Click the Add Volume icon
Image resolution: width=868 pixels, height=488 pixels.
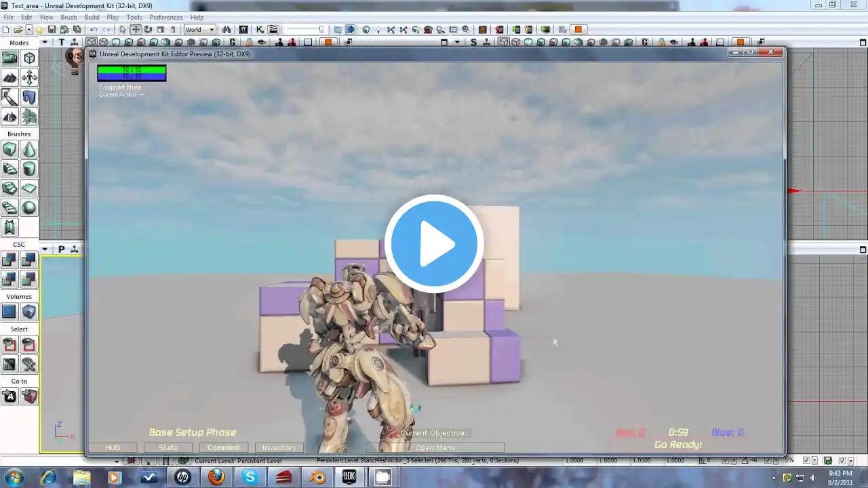pyautogui.click(x=29, y=312)
